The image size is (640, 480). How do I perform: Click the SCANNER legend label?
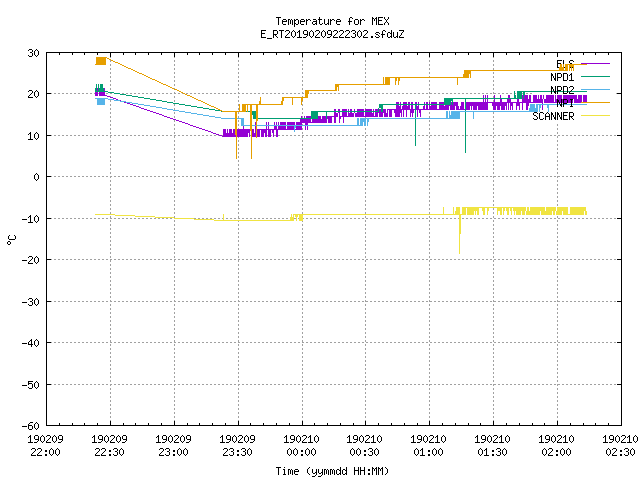(553, 116)
